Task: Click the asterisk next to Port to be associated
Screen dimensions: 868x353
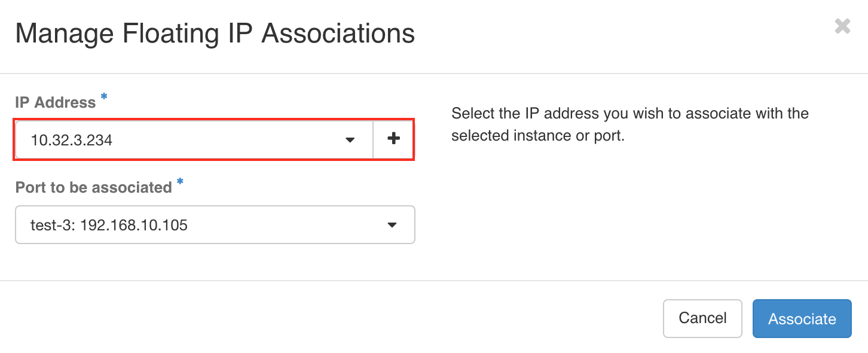Action: coord(180,182)
